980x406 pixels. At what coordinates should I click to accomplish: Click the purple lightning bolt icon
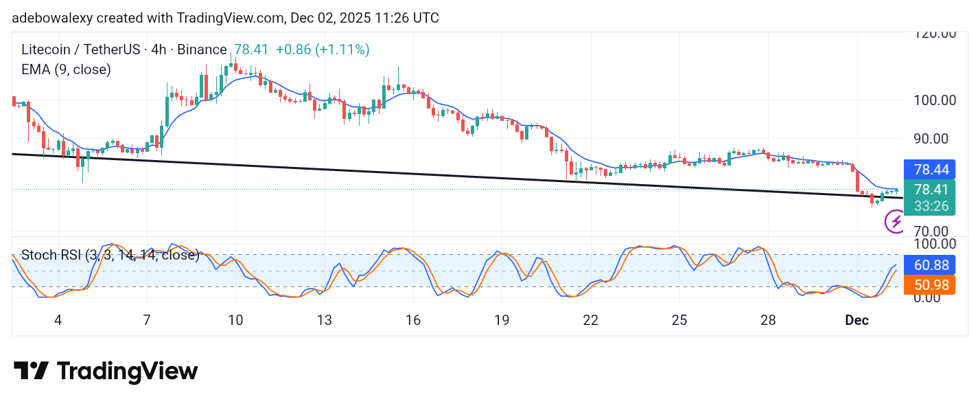coord(895,221)
